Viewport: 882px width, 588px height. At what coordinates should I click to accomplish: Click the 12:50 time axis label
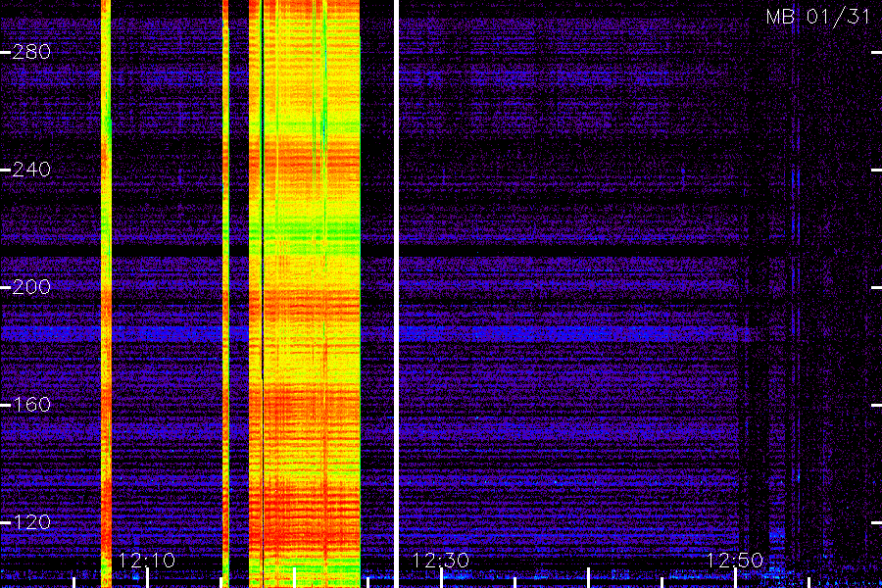[x=735, y=560]
